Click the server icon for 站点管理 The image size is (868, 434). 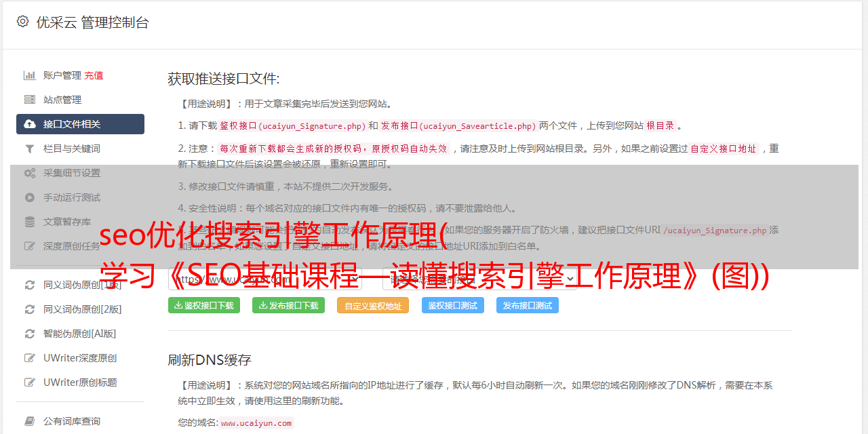(x=30, y=100)
